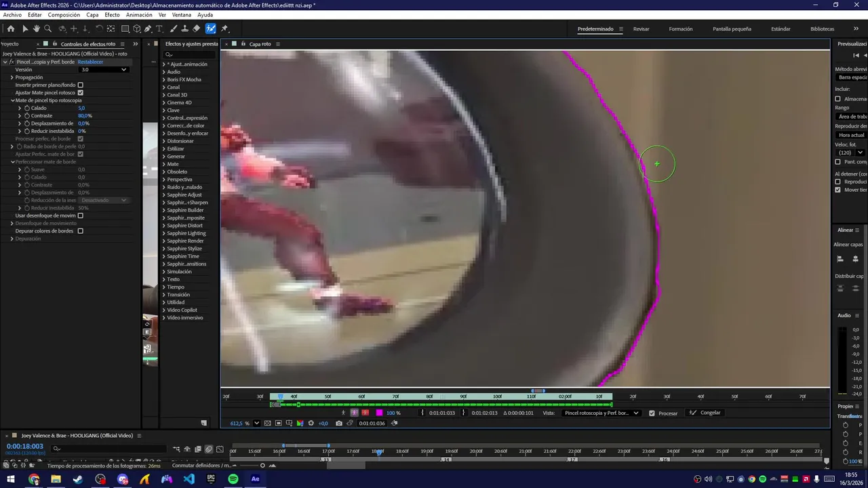
Task: Toggle Mover tiempo checkbox in preview panel
Action: pyautogui.click(x=838, y=190)
